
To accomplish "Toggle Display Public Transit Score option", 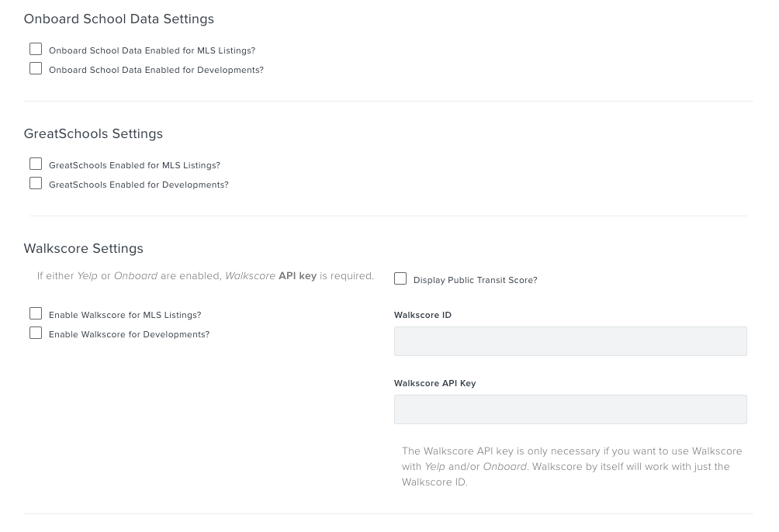I will 400,278.
